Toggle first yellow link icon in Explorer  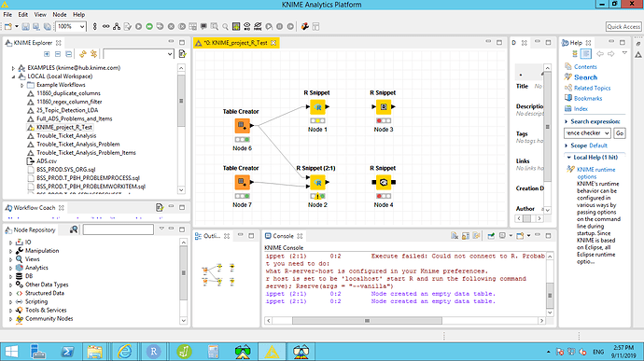pos(83,54)
